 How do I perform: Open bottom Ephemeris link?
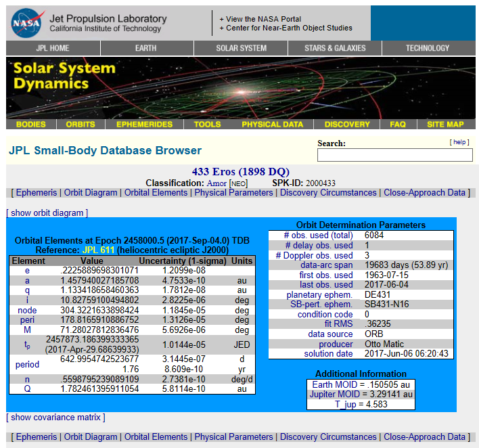click(37, 436)
